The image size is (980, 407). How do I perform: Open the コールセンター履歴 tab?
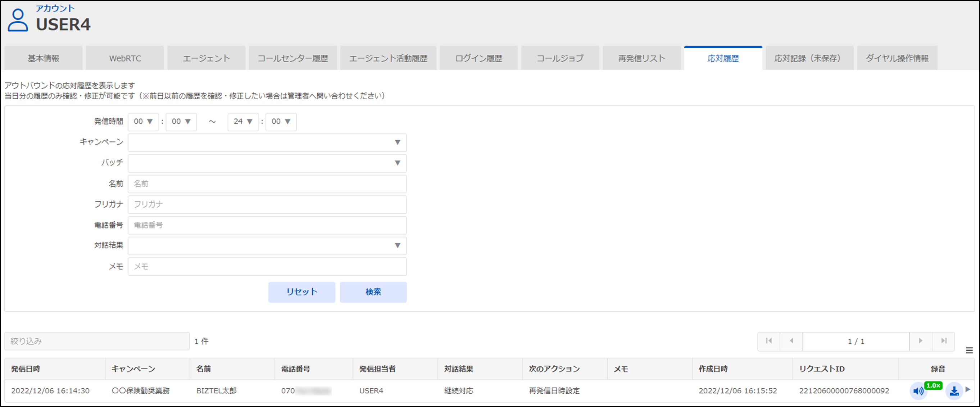tap(293, 58)
